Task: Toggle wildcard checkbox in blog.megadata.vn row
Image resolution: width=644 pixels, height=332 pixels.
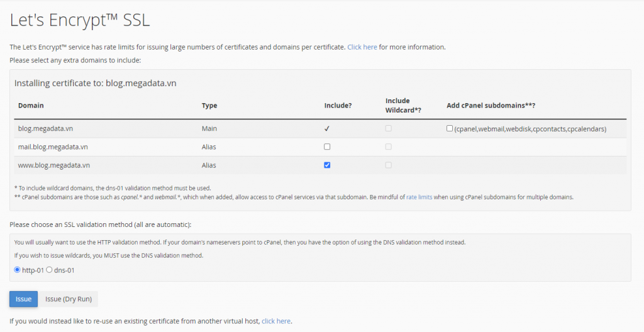Action: pyautogui.click(x=388, y=128)
